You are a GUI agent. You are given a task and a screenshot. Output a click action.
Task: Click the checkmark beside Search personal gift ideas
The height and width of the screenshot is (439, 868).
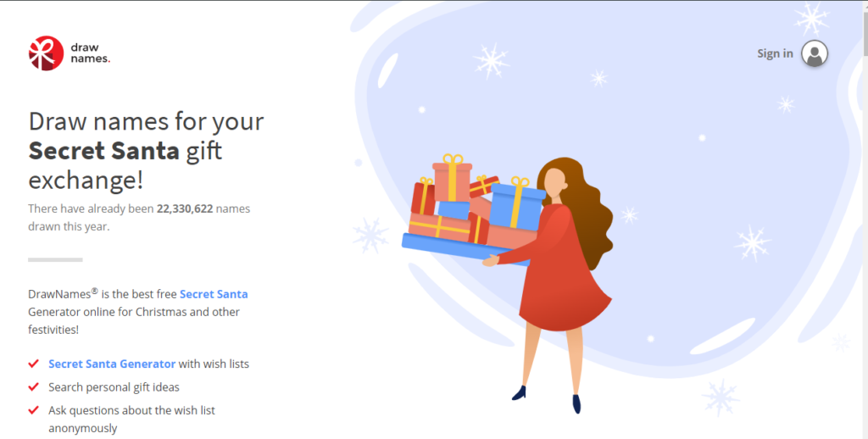pyautogui.click(x=34, y=387)
